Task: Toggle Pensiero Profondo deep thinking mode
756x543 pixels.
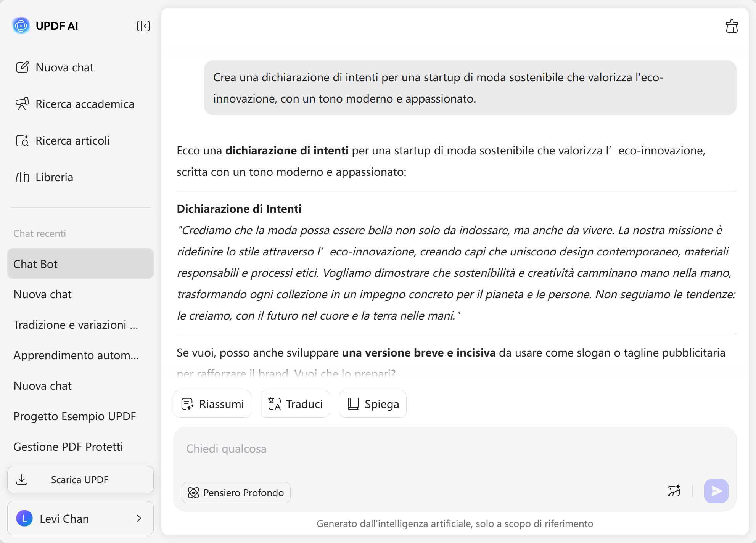Action: point(236,493)
